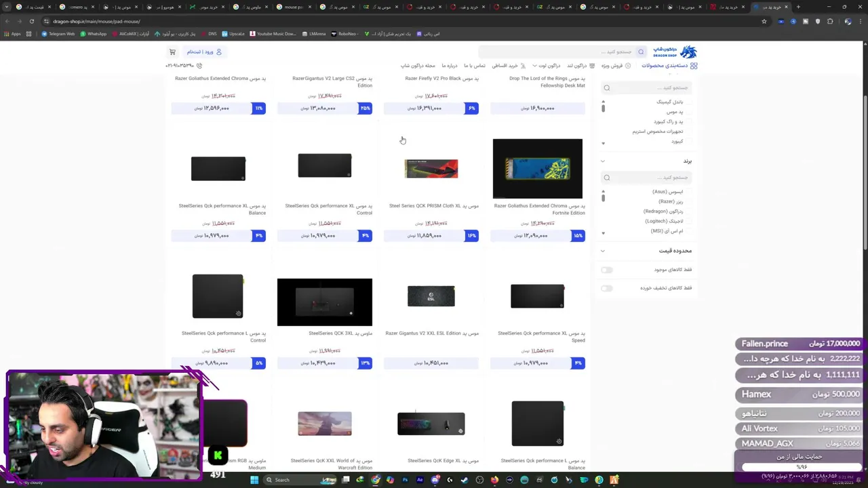
Task: Check the Asus brand checkbox
Action: [688, 192]
